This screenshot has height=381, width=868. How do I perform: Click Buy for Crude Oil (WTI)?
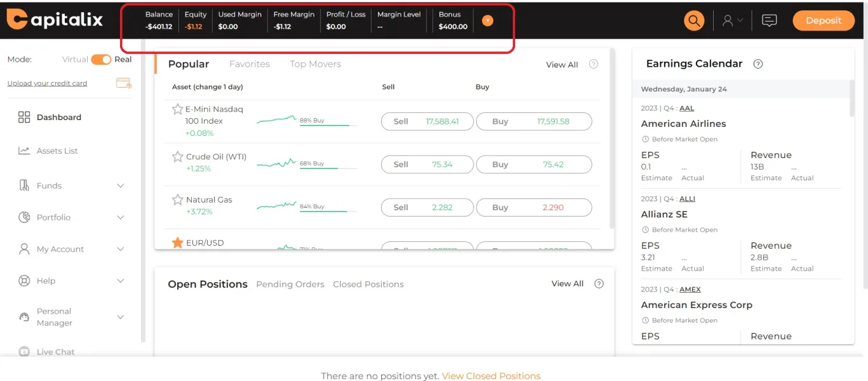click(x=533, y=164)
